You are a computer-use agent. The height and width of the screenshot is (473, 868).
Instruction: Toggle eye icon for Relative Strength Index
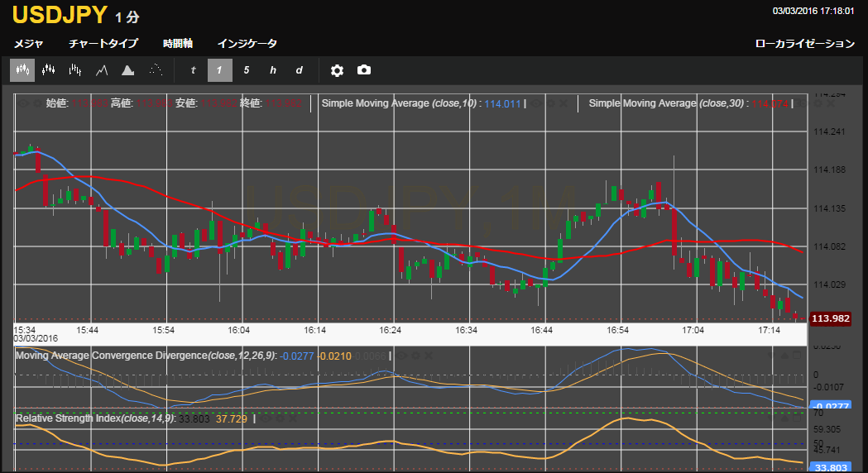coord(266,418)
